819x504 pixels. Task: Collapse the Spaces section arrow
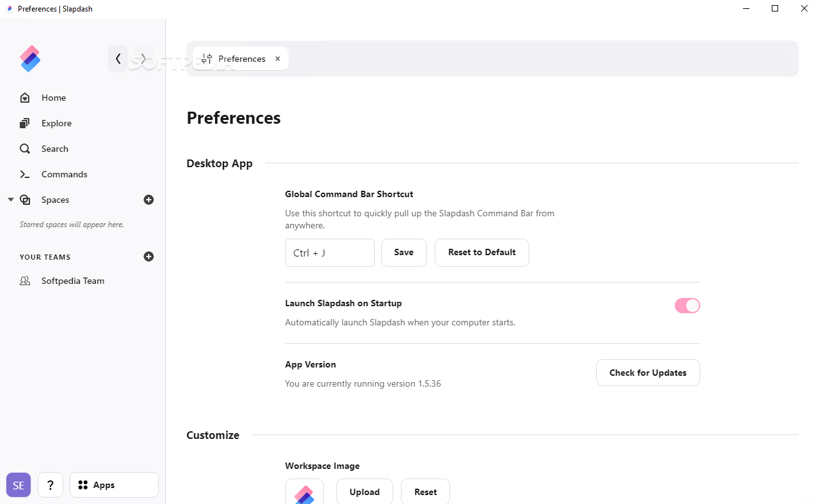[11, 200]
